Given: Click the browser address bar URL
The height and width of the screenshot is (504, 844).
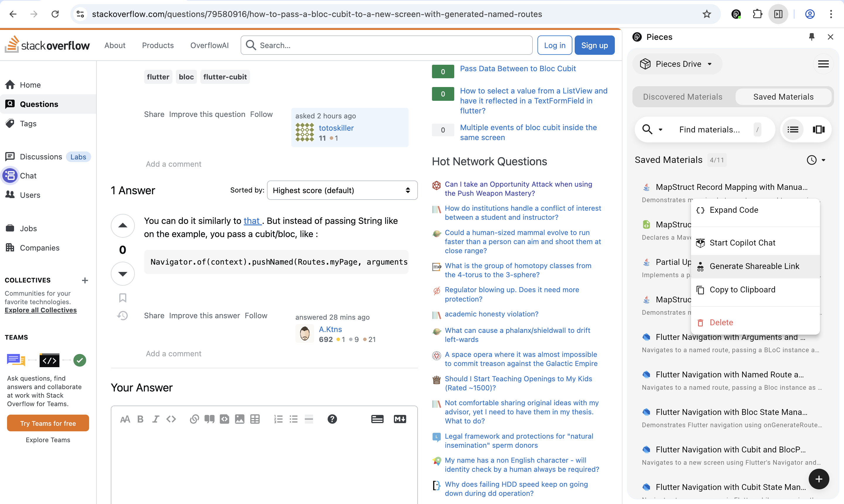Looking at the screenshot, I should (316, 14).
